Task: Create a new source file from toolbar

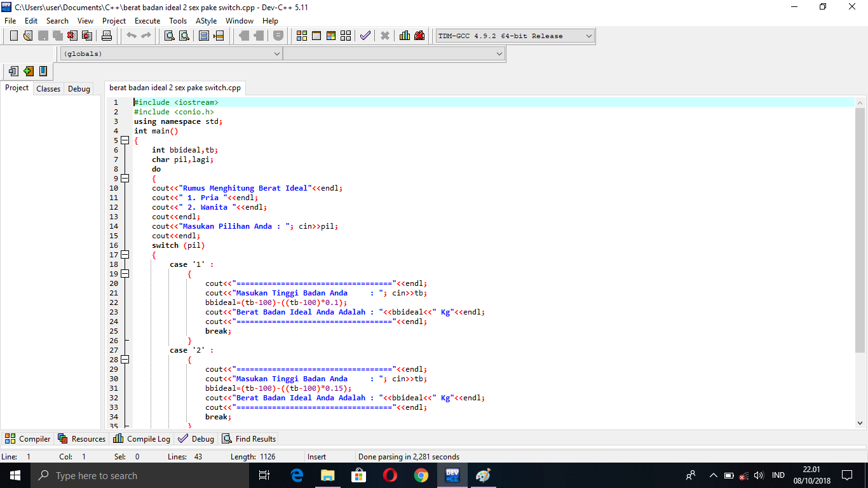Action: [x=14, y=36]
